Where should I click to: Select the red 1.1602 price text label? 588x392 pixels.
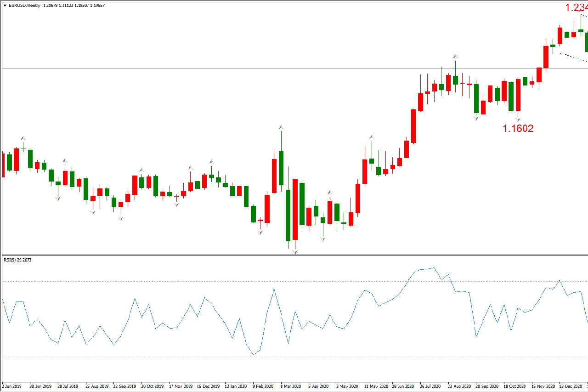click(518, 129)
